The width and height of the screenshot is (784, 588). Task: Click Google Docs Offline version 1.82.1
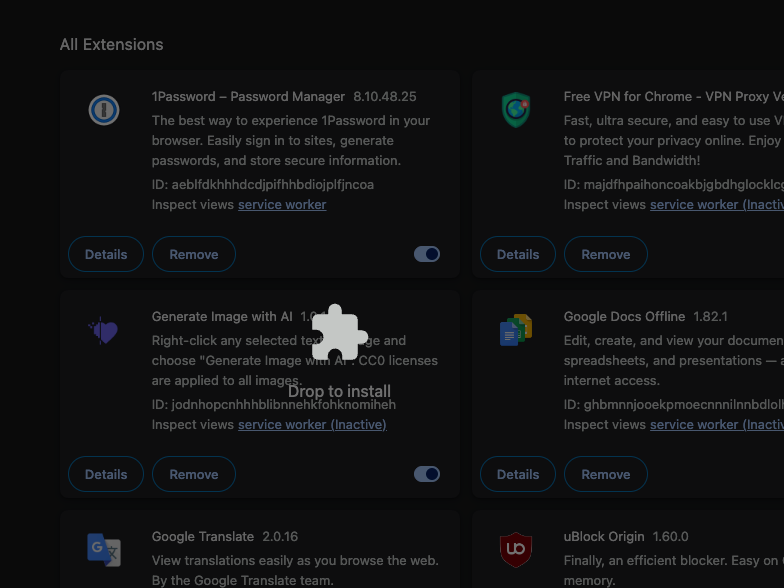coord(710,316)
